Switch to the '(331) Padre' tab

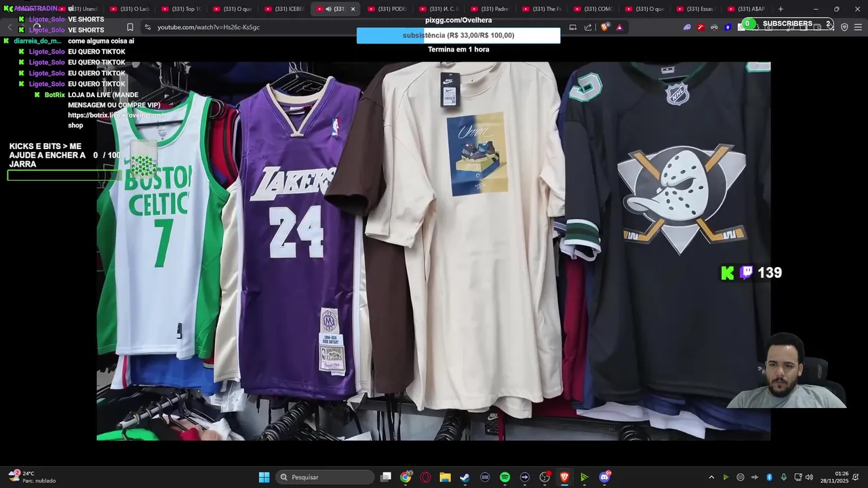pos(490,9)
